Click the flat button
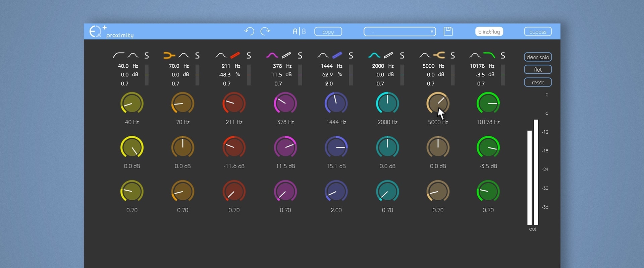Viewport: 644px width, 268px height. pyautogui.click(x=538, y=70)
